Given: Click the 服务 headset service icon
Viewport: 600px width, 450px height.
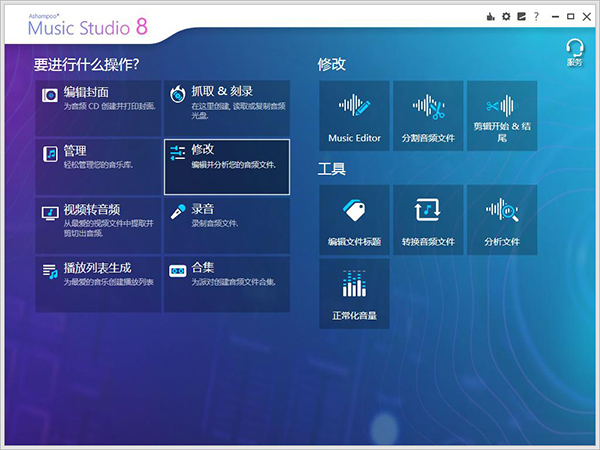Looking at the screenshot, I should point(574,52).
